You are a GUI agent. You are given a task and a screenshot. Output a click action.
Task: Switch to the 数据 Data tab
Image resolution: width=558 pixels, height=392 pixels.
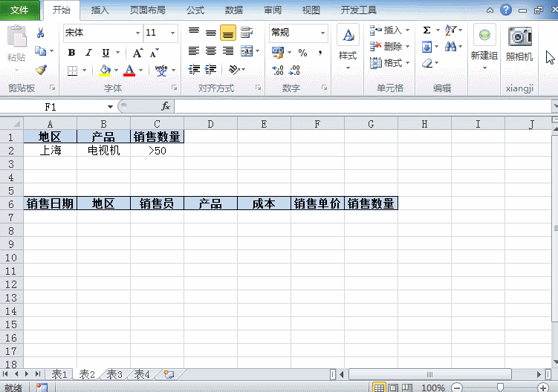[234, 10]
